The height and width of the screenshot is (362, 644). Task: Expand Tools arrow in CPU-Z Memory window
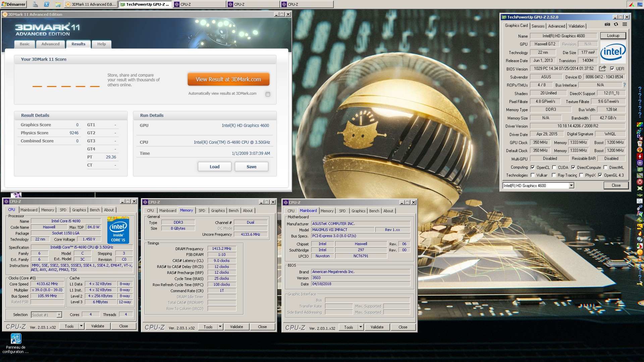(x=220, y=327)
